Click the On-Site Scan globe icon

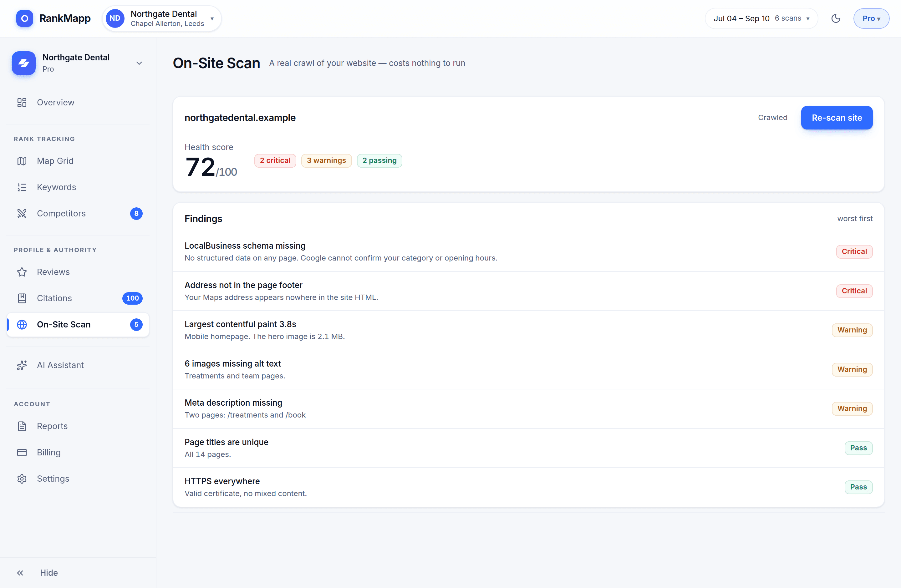click(x=22, y=325)
